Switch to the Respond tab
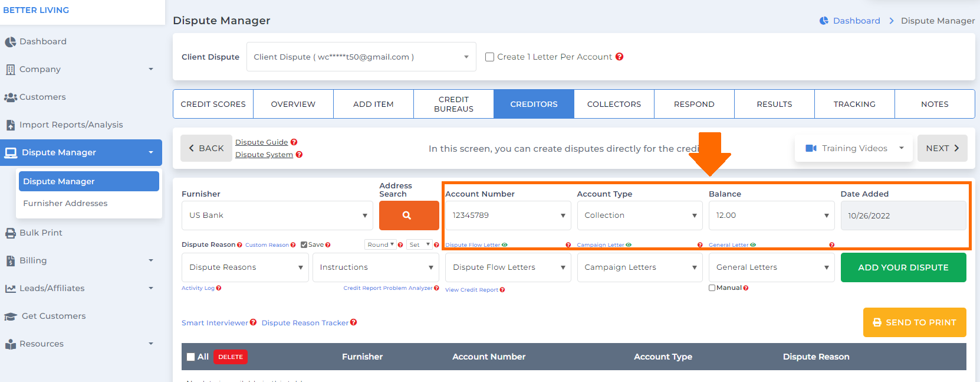This screenshot has width=980, height=382. [694, 104]
